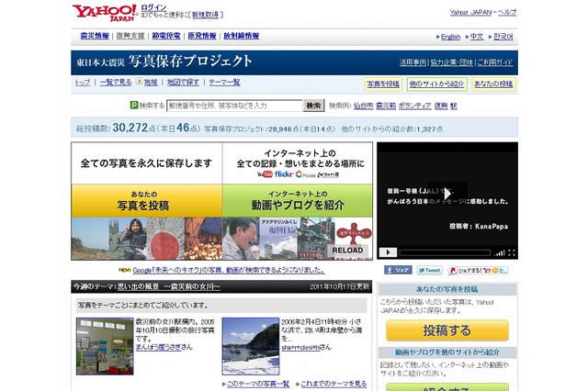Open 放射線情報 in the navigation bar
The width and height of the screenshot is (588, 391).
click(x=241, y=36)
